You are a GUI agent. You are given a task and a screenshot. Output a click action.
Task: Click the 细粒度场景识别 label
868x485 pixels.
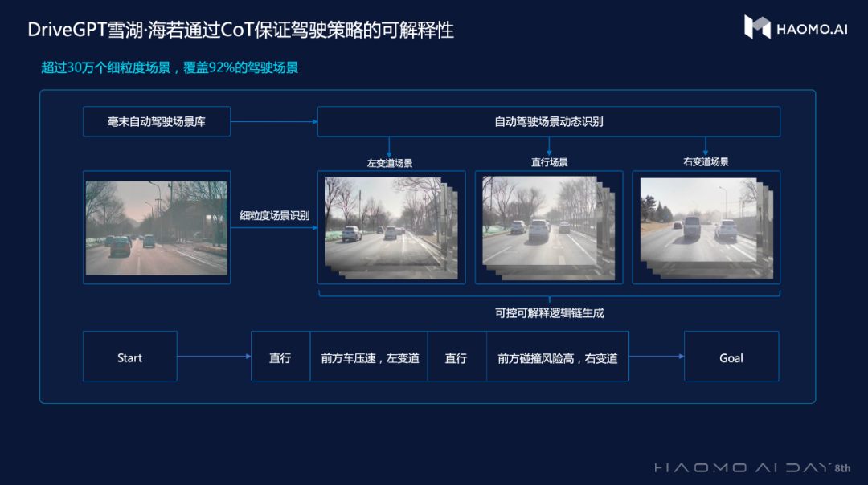click(x=274, y=215)
